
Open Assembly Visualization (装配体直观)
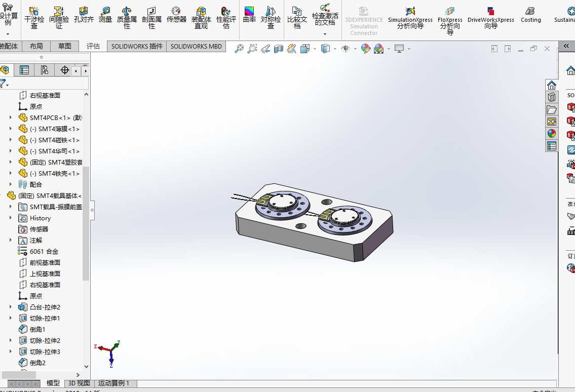tap(201, 18)
